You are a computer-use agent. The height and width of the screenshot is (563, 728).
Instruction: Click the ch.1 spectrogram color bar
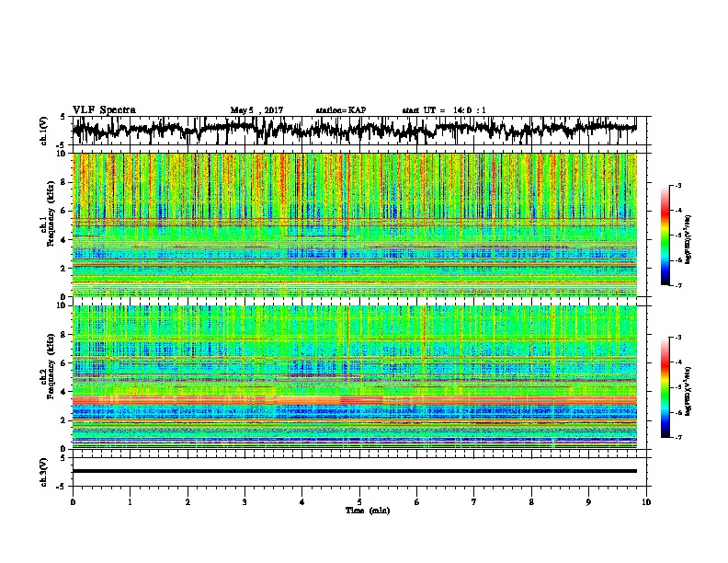click(x=665, y=236)
